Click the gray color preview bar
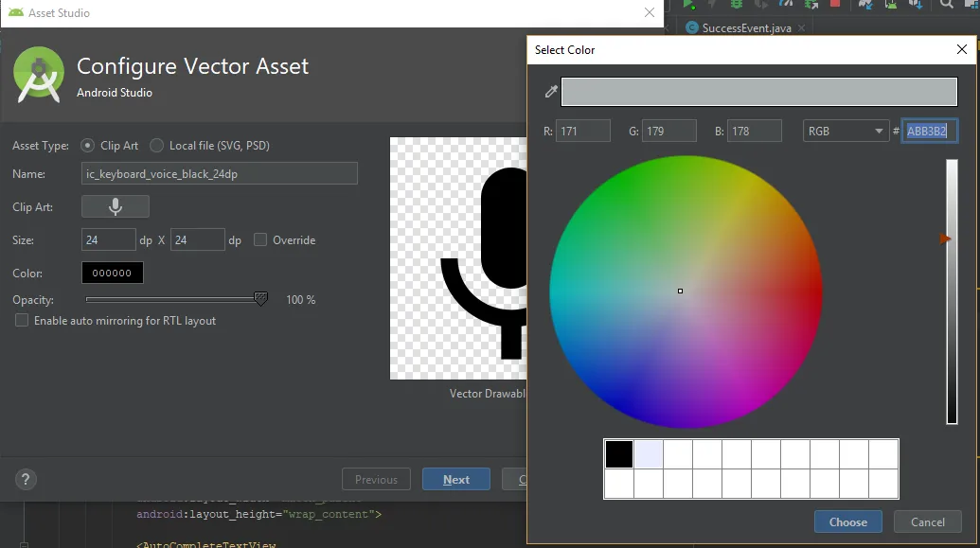The width and height of the screenshot is (980, 548). (x=759, y=92)
